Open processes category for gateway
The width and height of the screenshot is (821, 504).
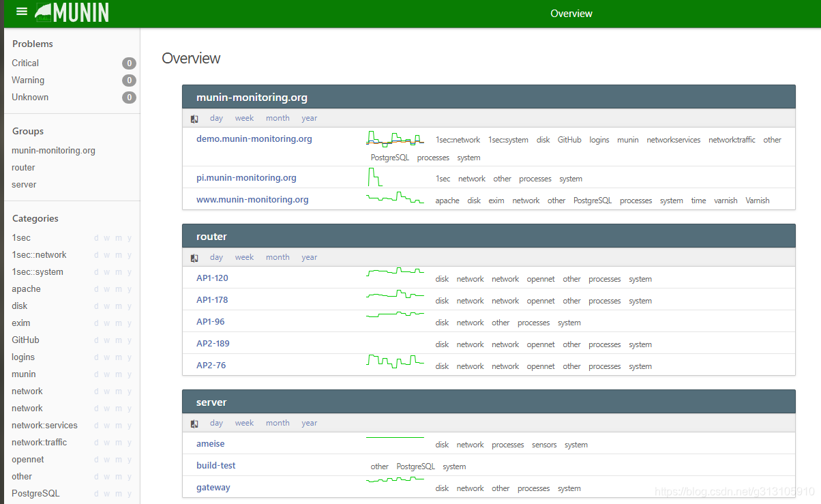[x=534, y=488]
